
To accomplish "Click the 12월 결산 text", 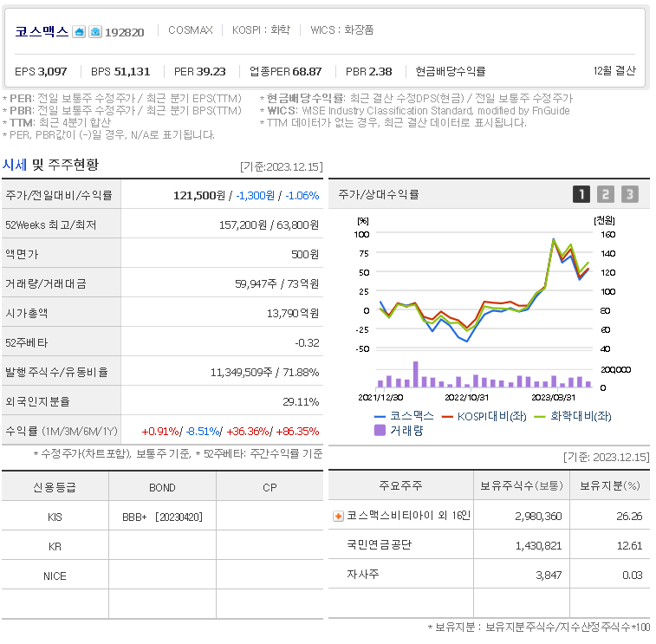I will pyautogui.click(x=614, y=71).
